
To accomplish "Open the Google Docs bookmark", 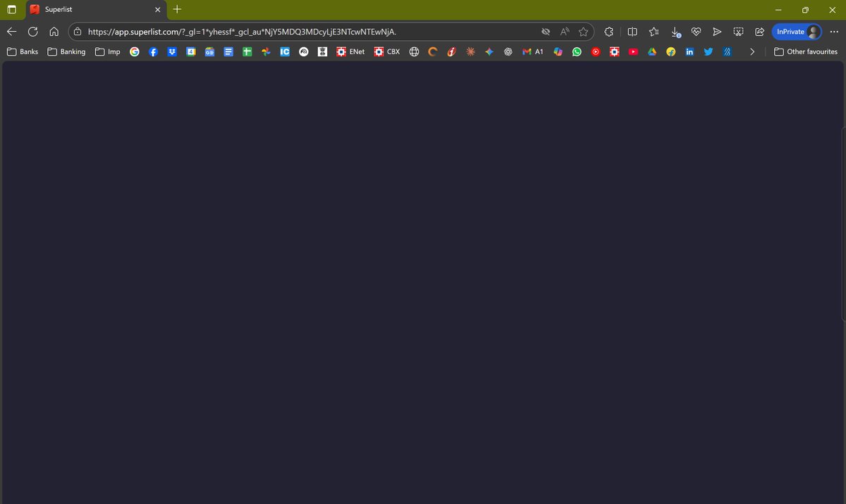I will click(228, 51).
